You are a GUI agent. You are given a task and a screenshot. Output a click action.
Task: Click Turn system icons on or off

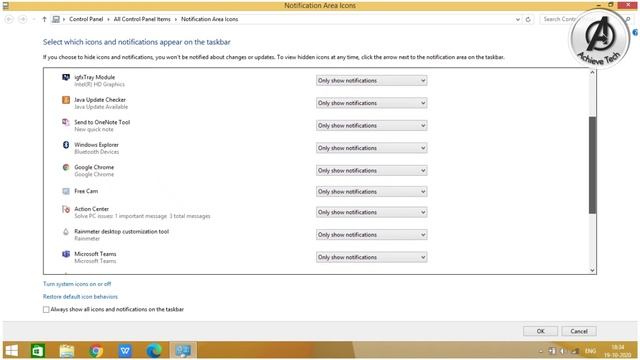pos(77,284)
